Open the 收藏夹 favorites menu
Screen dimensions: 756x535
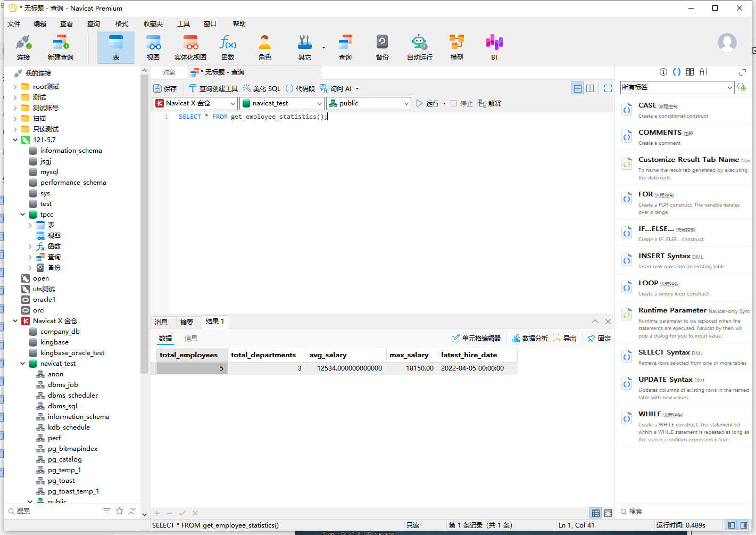[x=153, y=24]
